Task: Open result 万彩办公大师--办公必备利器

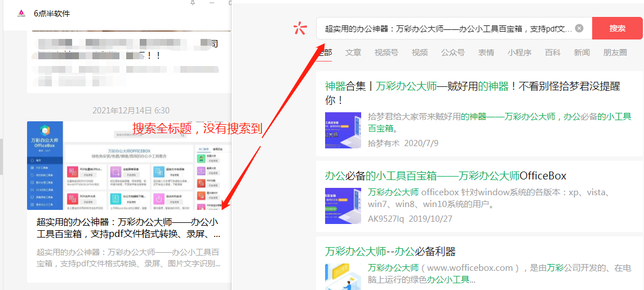Action: click(x=390, y=251)
